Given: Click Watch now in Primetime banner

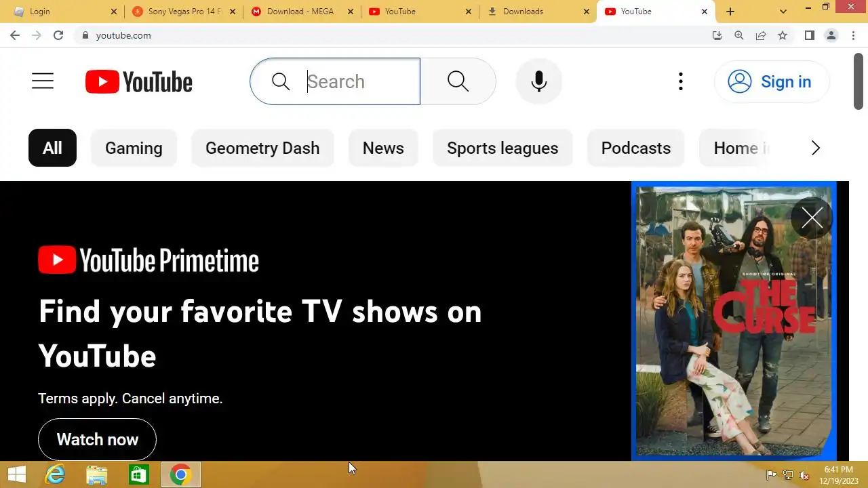Looking at the screenshot, I should (x=97, y=439).
